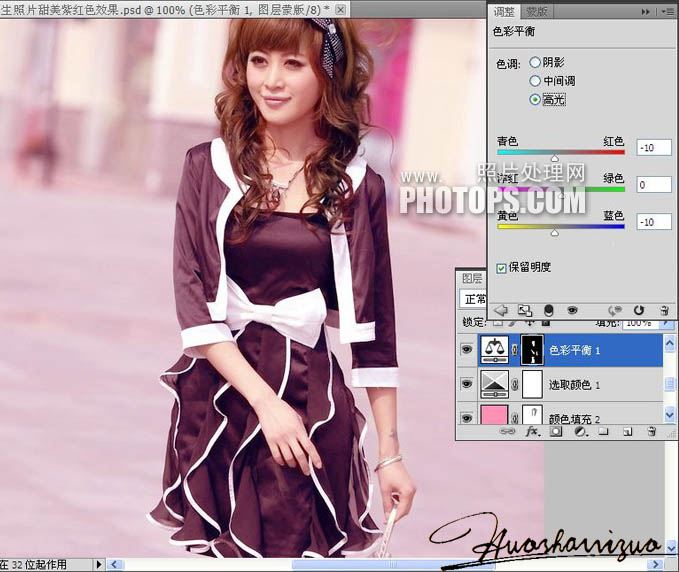
Task: Click the create new layer icon
Action: click(627, 432)
